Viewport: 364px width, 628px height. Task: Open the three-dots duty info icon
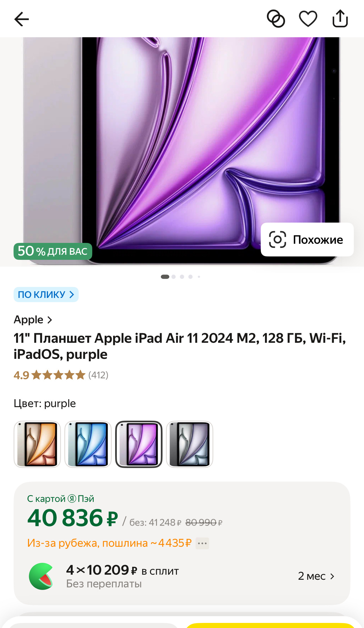click(x=202, y=543)
